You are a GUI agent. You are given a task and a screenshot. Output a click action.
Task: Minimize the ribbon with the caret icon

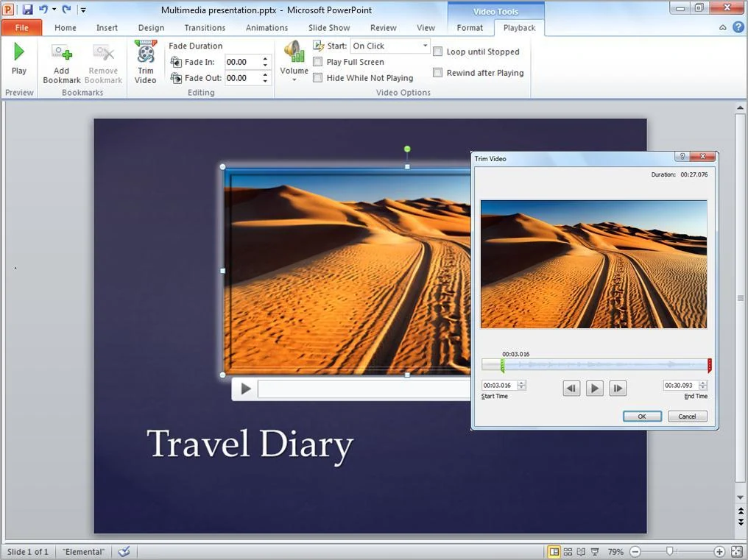coord(723,28)
